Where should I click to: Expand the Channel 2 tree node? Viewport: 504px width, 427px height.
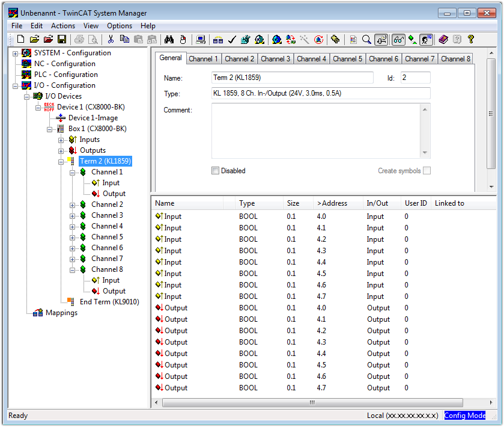tap(72, 205)
